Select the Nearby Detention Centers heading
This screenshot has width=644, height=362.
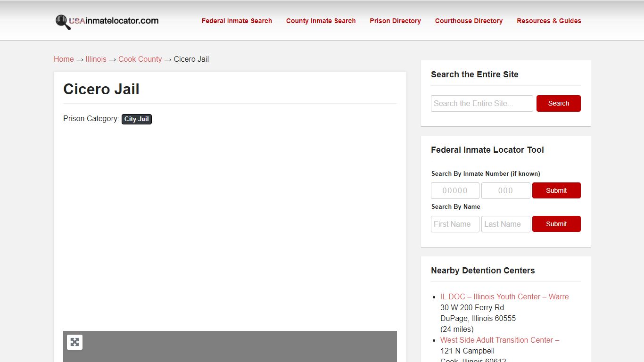coord(483,271)
